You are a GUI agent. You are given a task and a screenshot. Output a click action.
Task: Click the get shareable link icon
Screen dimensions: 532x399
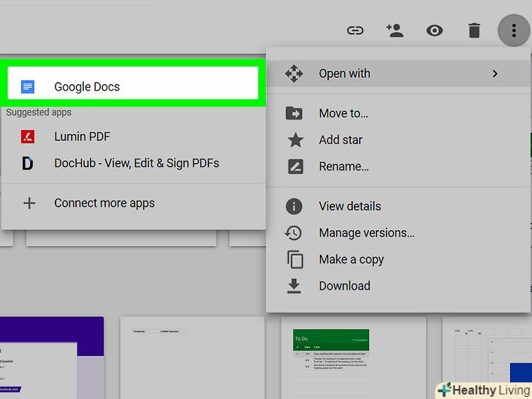click(355, 31)
